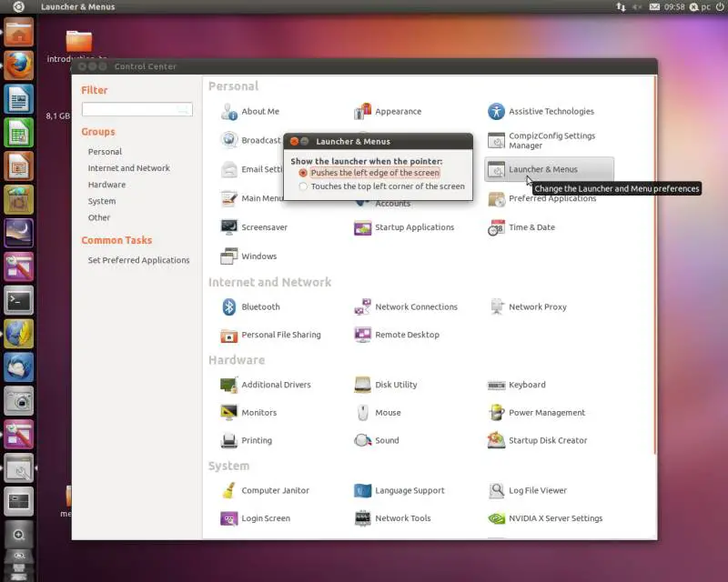Open Main Menu editor item
The height and width of the screenshot is (582, 728).
tap(251, 198)
